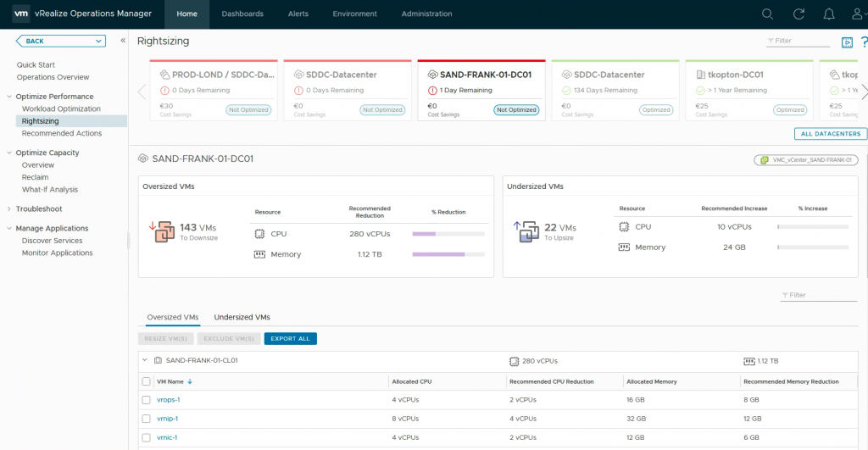This screenshot has width=868, height=450.
Task: Collapse the left navigation panel
Action: (x=123, y=41)
